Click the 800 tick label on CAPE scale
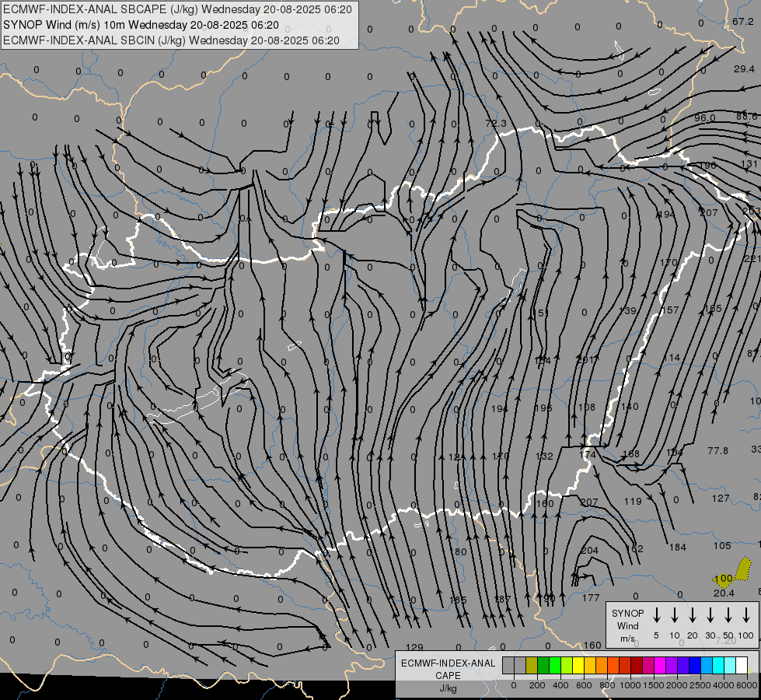Image resolution: width=761 pixels, height=700 pixels. [607, 685]
